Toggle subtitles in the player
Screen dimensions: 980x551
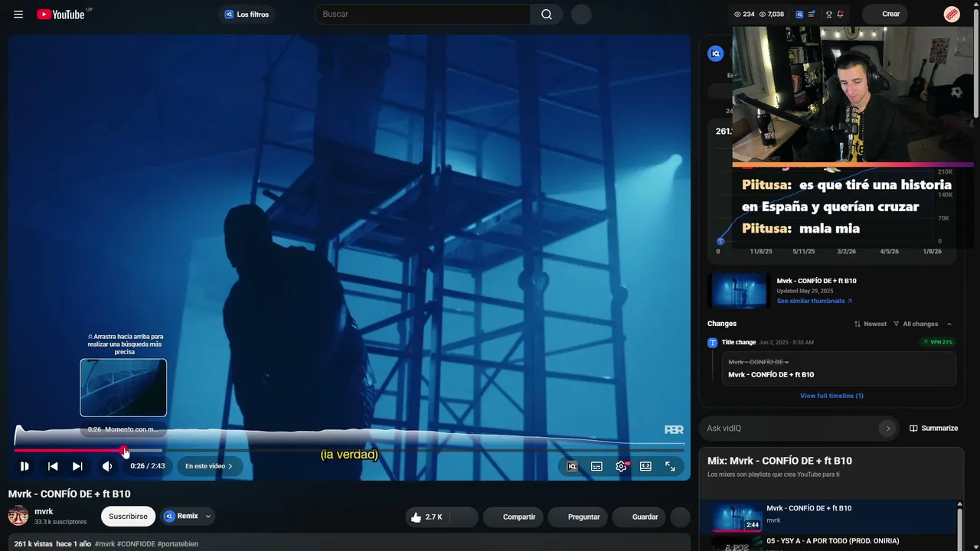click(596, 466)
